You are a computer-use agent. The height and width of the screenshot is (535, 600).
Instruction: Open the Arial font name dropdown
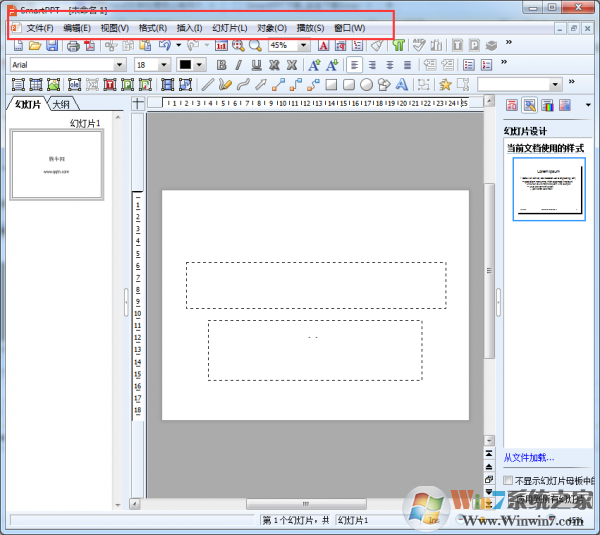119,65
